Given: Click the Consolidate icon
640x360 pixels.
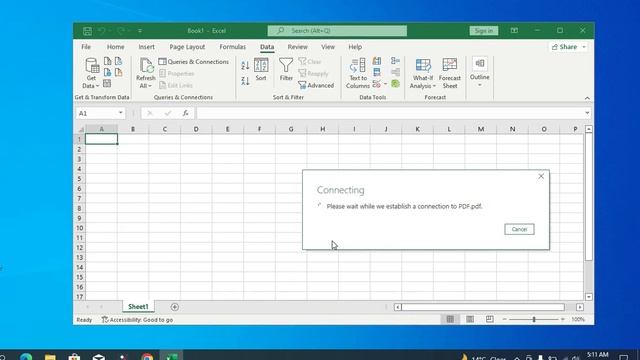Looking at the screenshot, I should 395,61.
